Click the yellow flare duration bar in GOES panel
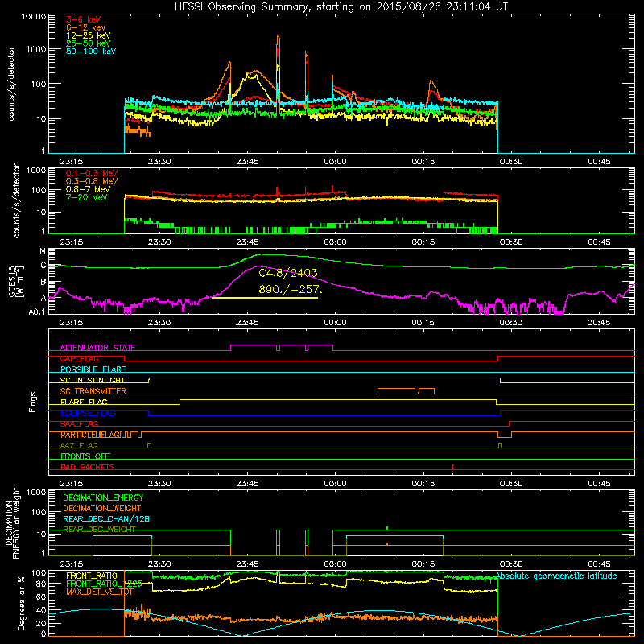The image size is (644, 644). click(265, 298)
